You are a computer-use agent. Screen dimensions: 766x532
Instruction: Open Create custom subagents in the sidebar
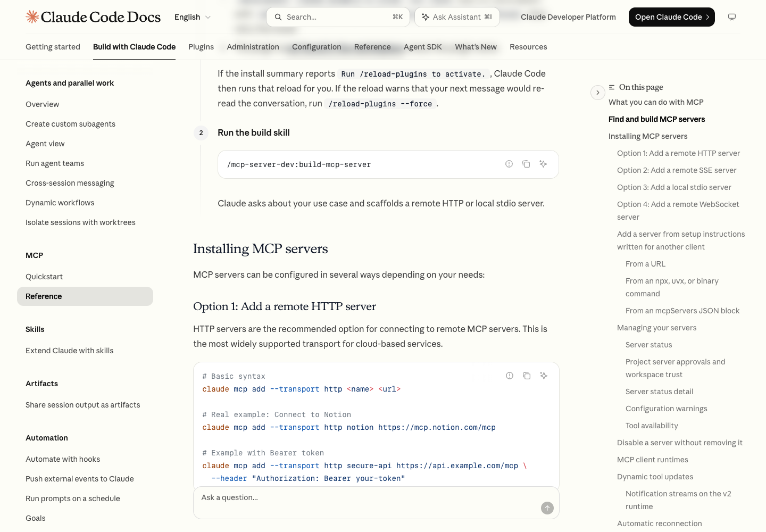pos(70,124)
